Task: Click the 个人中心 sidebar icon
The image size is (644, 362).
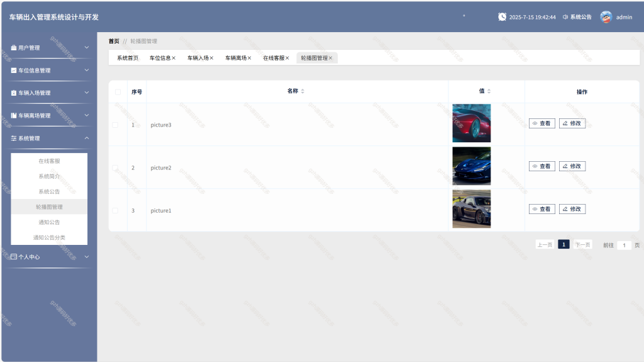Action: tap(14, 257)
